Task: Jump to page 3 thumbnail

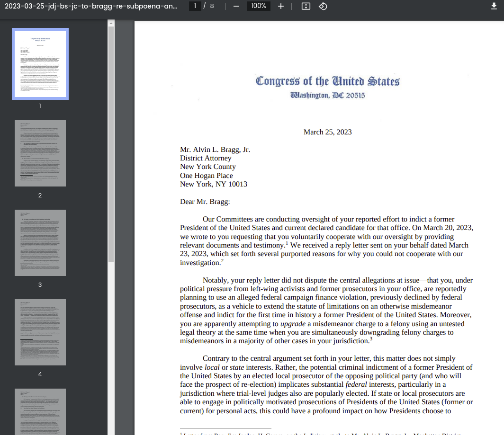Action: point(40,243)
